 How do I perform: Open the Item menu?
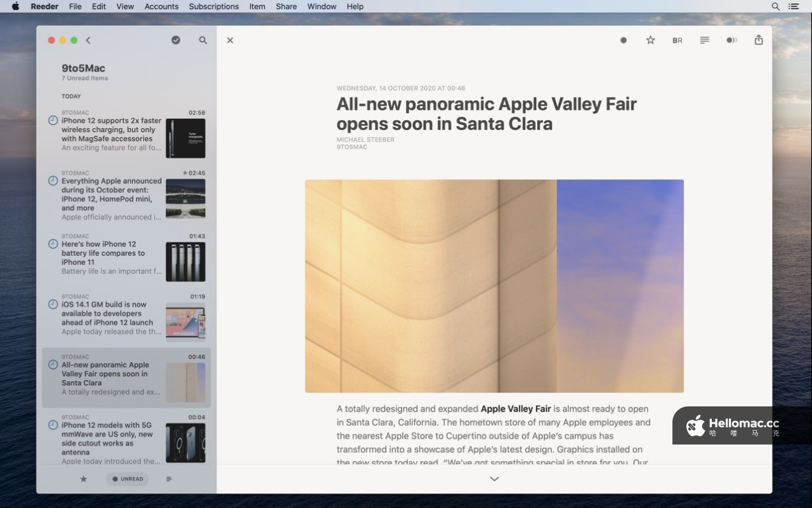click(x=257, y=6)
